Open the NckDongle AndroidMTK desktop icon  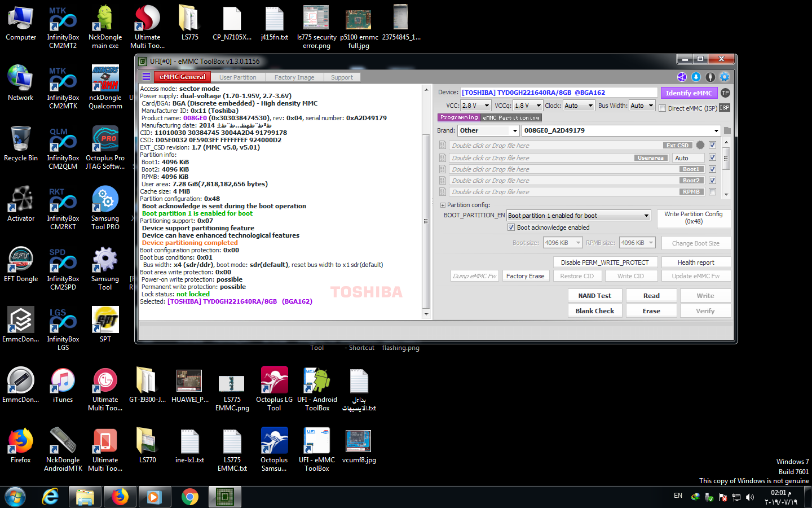63,449
